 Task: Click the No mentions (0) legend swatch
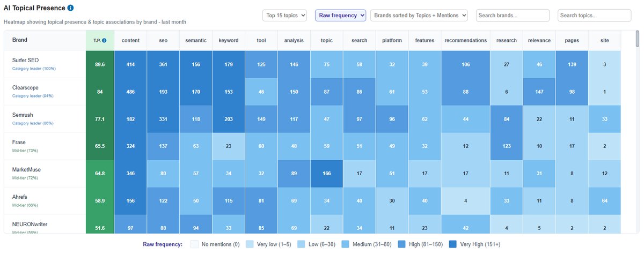pyautogui.click(x=194, y=244)
